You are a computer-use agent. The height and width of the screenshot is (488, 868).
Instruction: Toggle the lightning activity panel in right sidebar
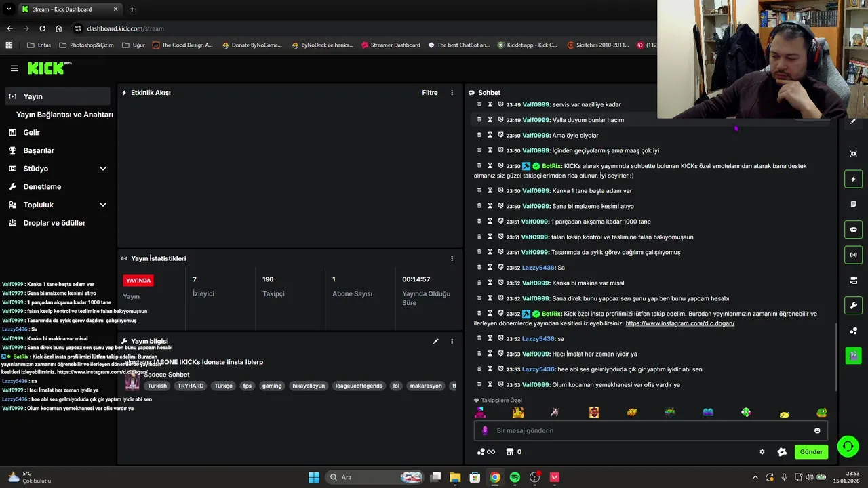click(x=853, y=179)
